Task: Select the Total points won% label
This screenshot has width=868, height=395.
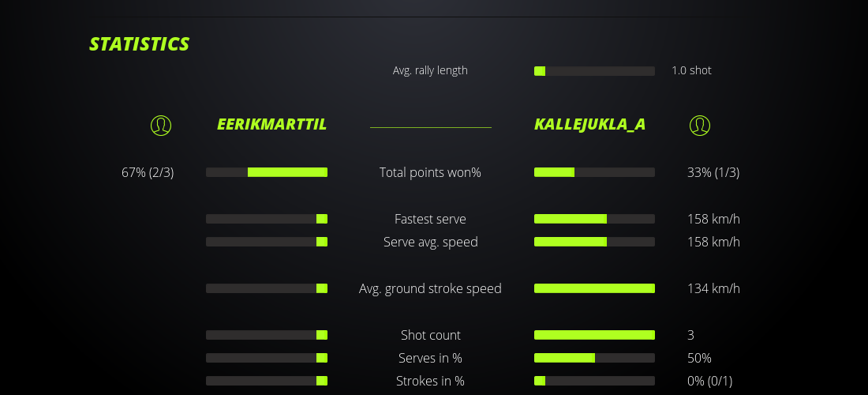Action: point(430,172)
